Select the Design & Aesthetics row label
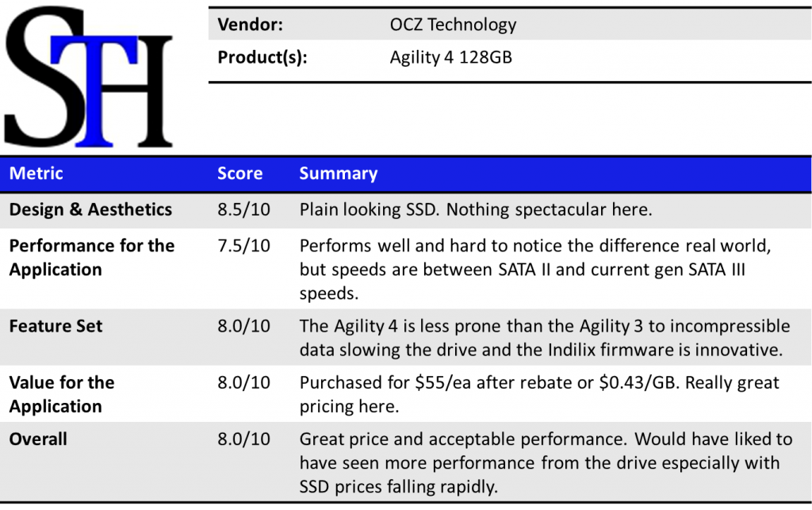Viewport: 812px width, 510px height. pos(90,209)
